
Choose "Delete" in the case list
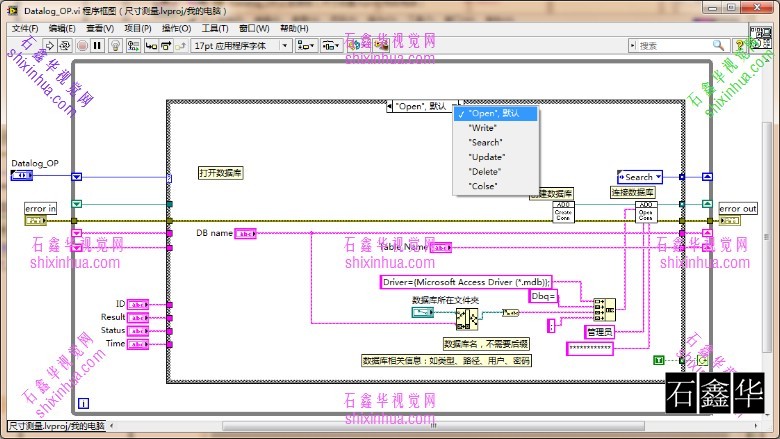click(x=484, y=171)
